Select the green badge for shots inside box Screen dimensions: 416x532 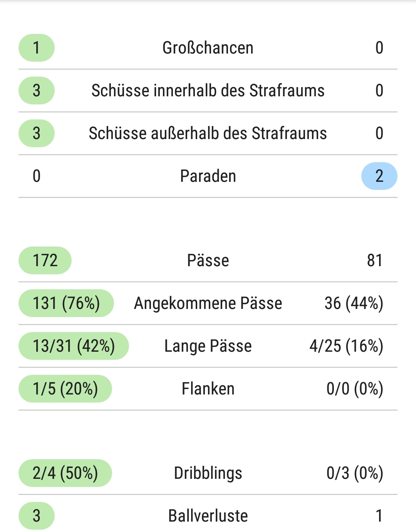click(x=37, y=91)
